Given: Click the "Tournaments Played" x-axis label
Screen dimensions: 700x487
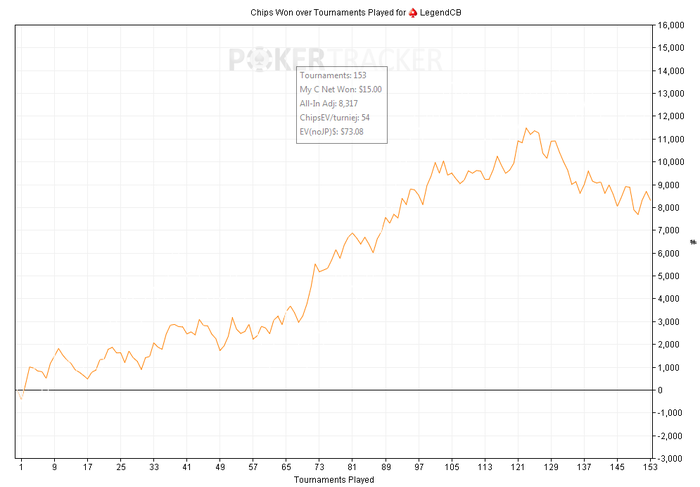Looking at the screenshot, I should click(334, 480).
